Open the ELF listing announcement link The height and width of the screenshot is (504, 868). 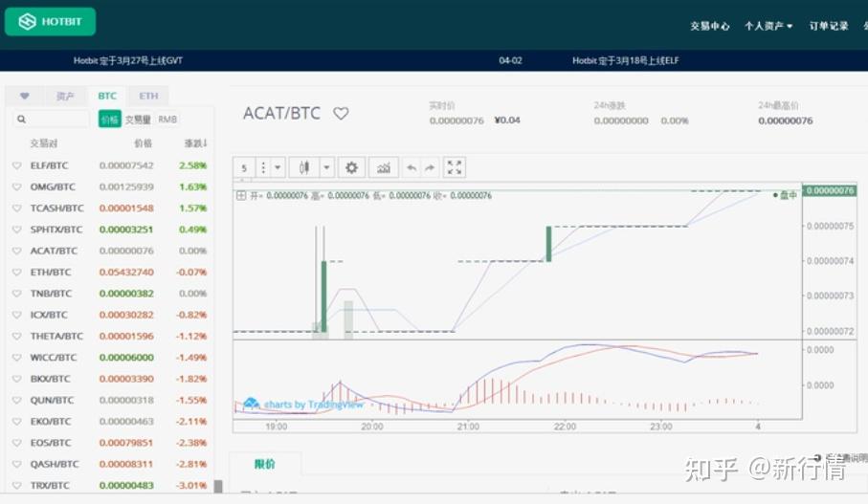point(626,60)
